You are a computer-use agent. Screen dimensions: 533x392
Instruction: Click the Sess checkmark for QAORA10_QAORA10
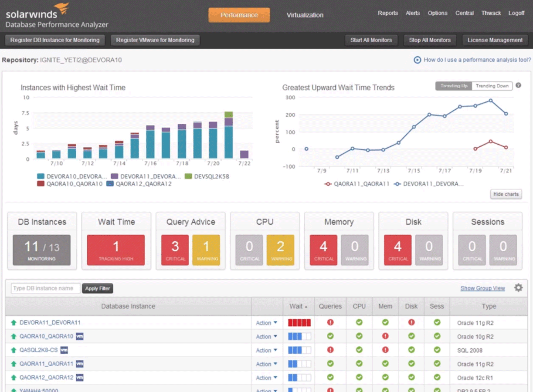pyautogui.click(x=437, y=336)
